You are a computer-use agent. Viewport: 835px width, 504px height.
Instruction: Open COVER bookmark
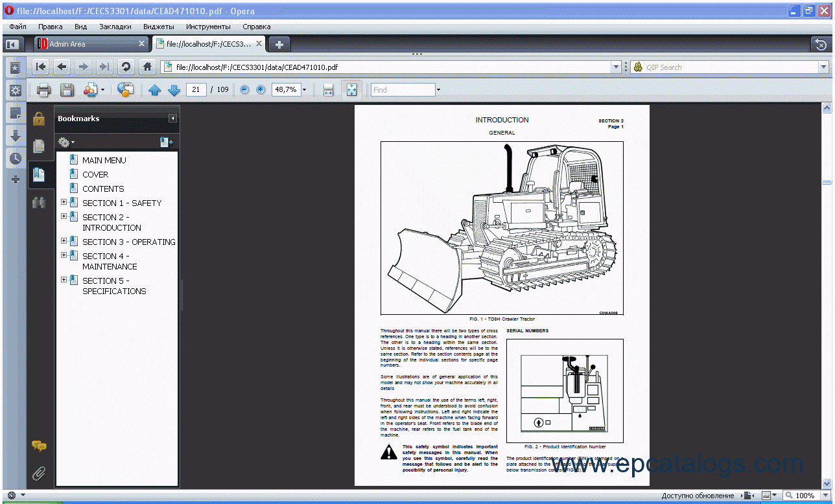click(95, 174)
